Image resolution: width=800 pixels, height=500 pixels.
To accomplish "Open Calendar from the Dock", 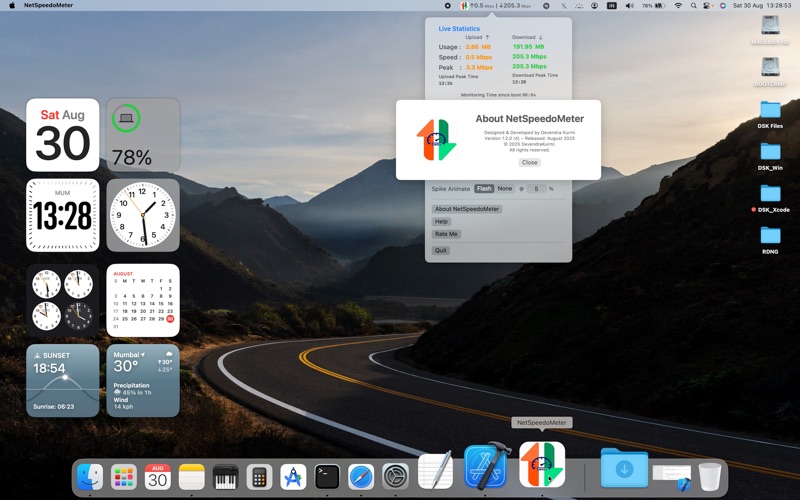I will click(158, 477).
